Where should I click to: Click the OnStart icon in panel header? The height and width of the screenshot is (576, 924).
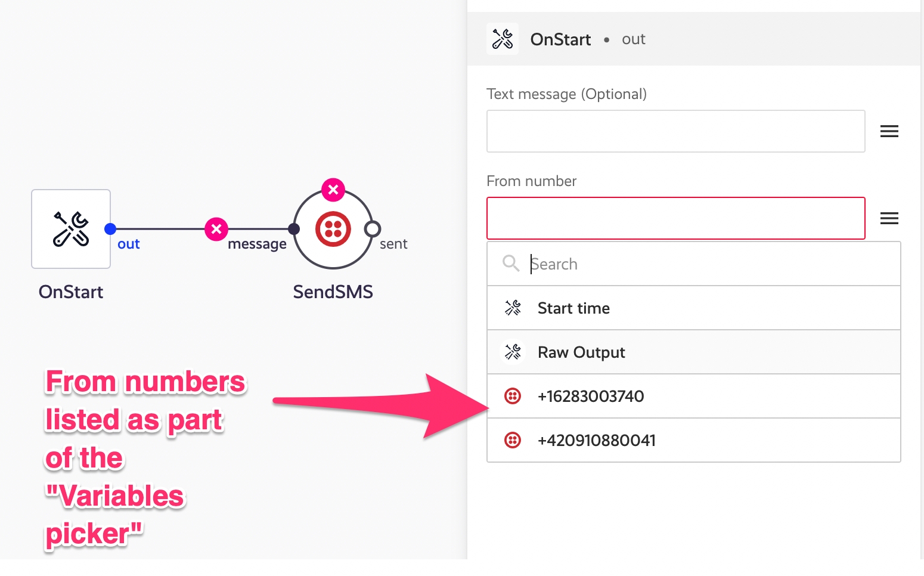coord(503,39)
